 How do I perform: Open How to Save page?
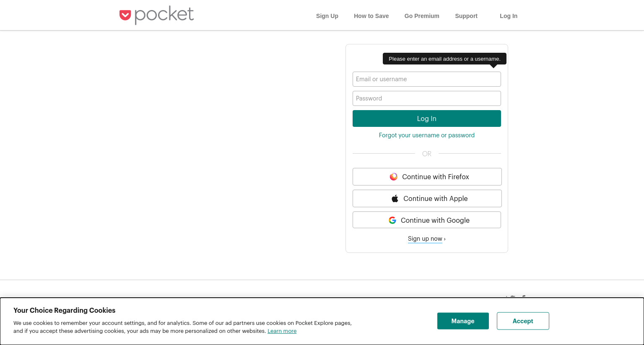(371, 16)
